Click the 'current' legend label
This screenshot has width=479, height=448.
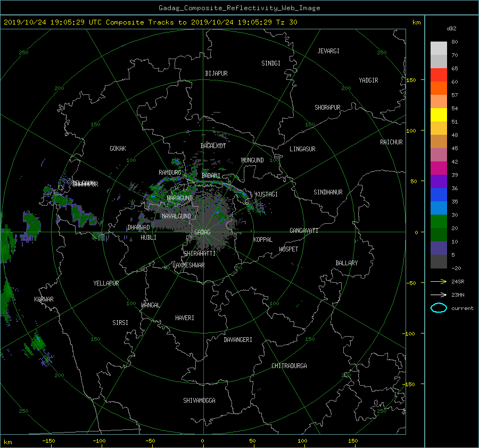click(x=463, y=308)
